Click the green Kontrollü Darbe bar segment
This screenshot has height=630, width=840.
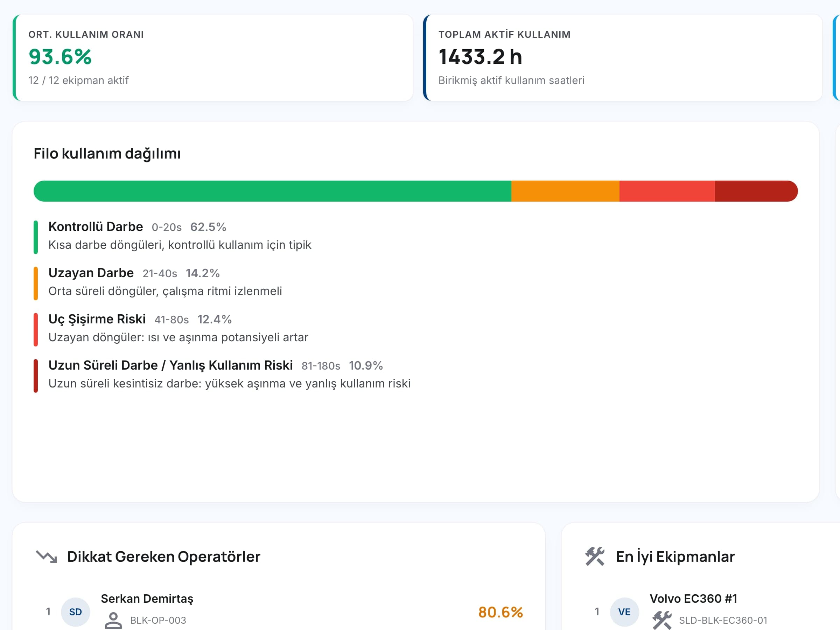(272, 191)
